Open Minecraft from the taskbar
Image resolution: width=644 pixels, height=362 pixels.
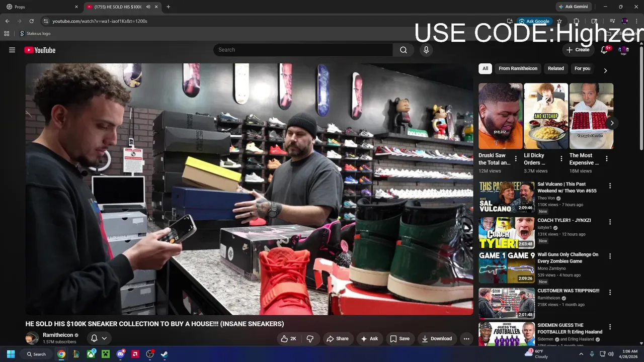coord(105,354)
